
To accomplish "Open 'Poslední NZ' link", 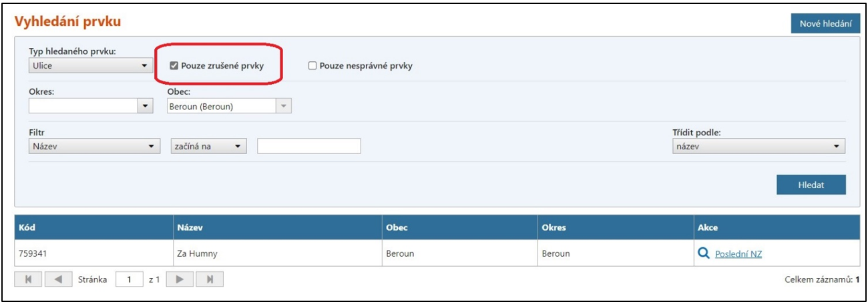I will tap(738, 254).
